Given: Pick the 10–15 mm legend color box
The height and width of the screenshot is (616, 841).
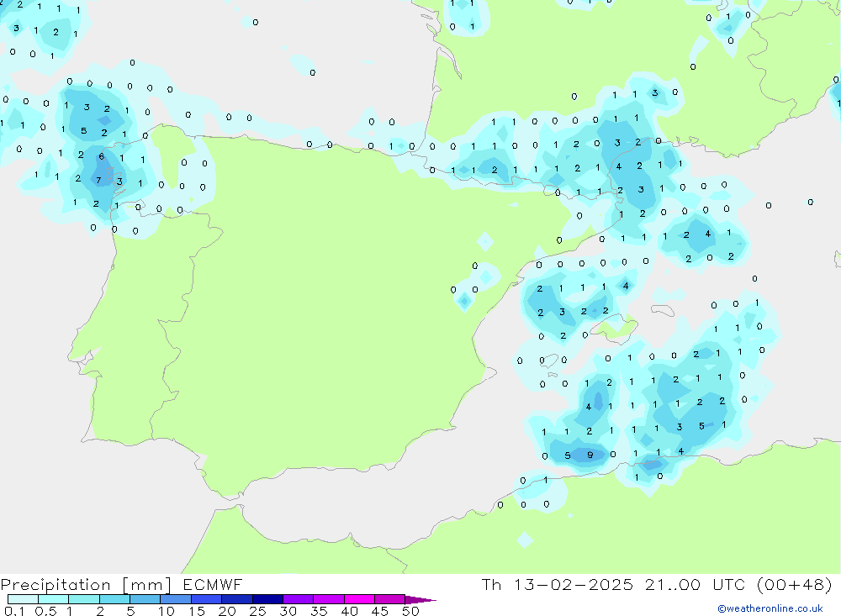Looking at the screenshot, I should pyautogui.click(x=176, y=599).
